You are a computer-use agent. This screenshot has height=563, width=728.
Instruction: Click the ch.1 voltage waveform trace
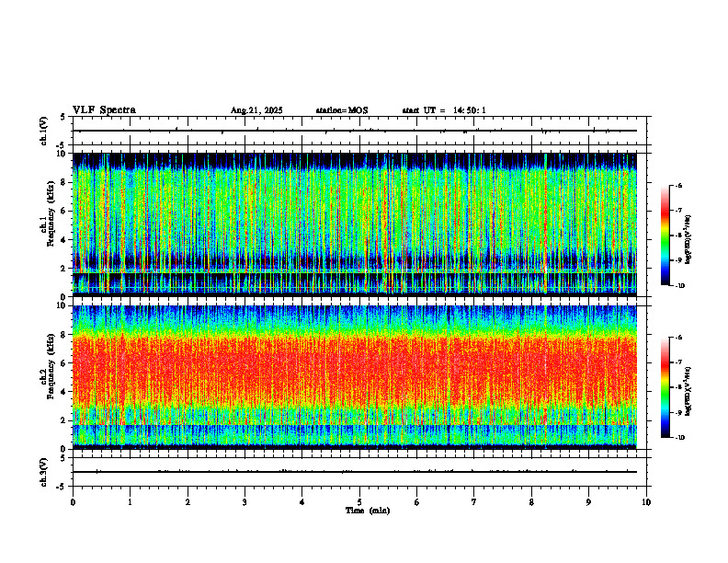355,131
